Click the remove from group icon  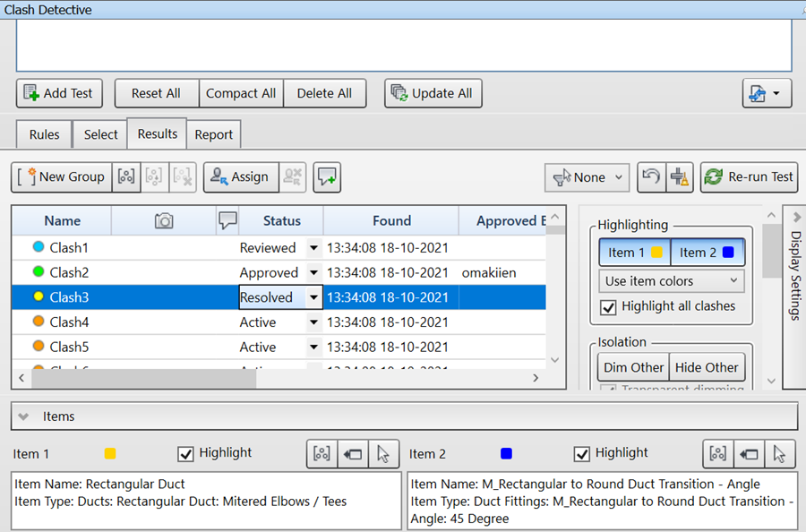(x=154, y=176)
